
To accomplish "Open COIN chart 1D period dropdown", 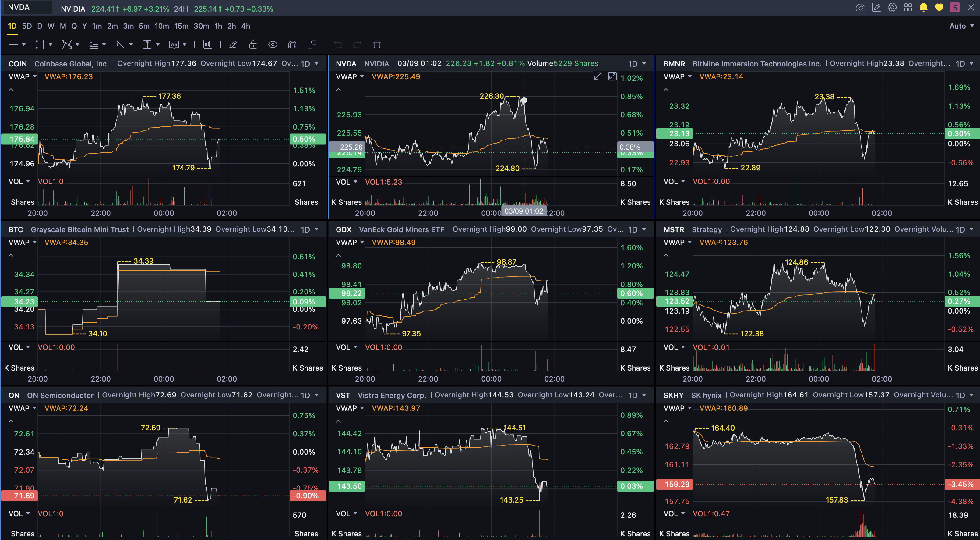I will [310, 64].
